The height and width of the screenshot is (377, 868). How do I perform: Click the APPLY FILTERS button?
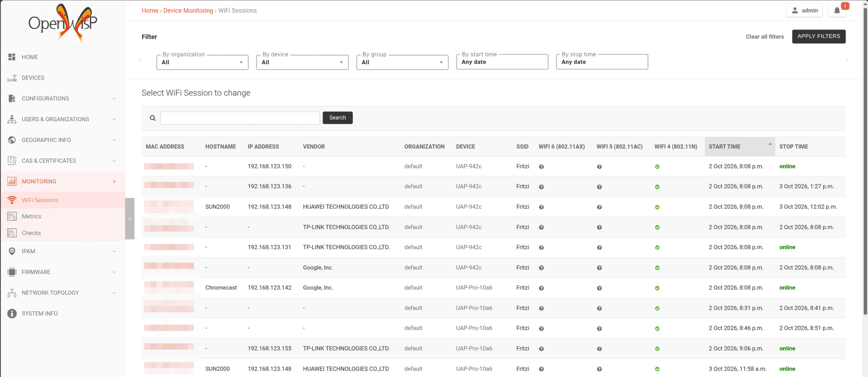819,36
